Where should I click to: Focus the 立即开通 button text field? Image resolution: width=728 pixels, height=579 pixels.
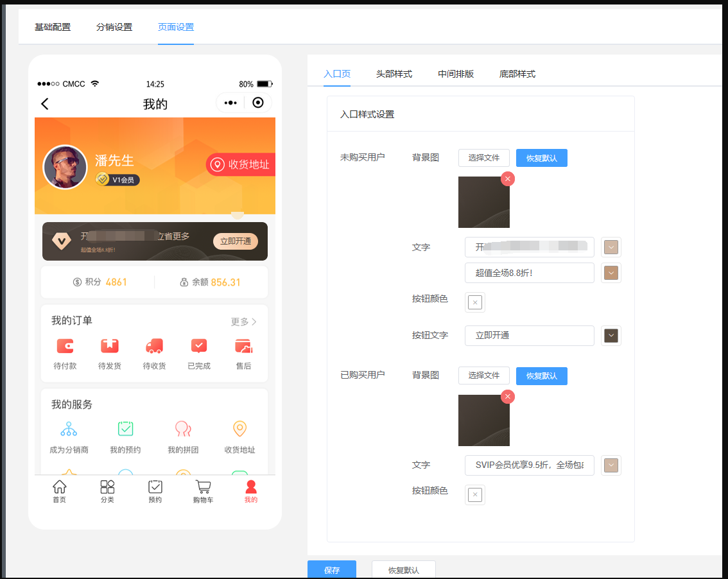529,336
